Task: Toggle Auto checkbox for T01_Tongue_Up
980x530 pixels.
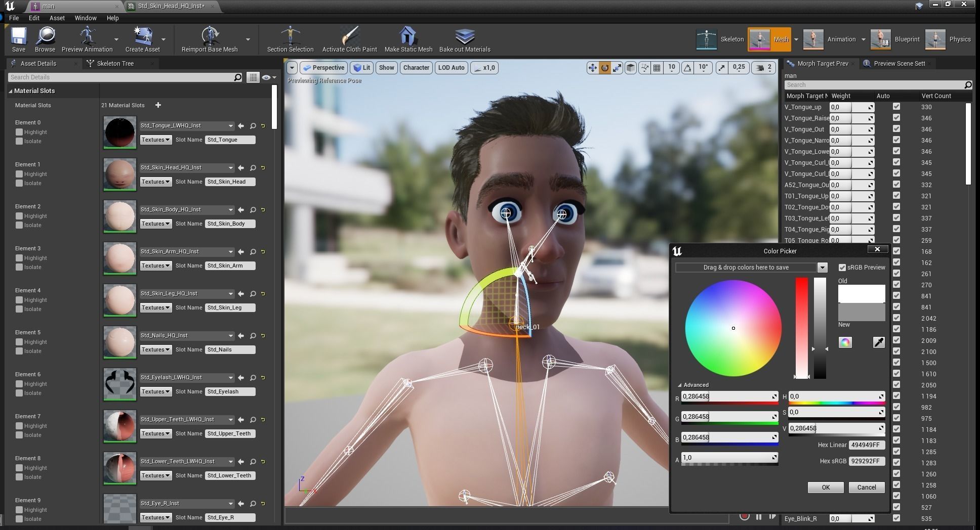Action: point(896,196)
